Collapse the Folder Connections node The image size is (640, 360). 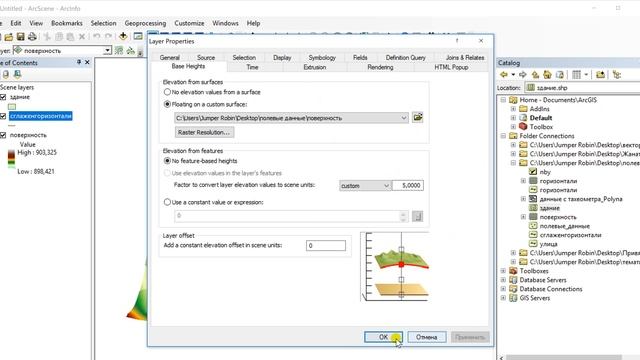[503, 136]
